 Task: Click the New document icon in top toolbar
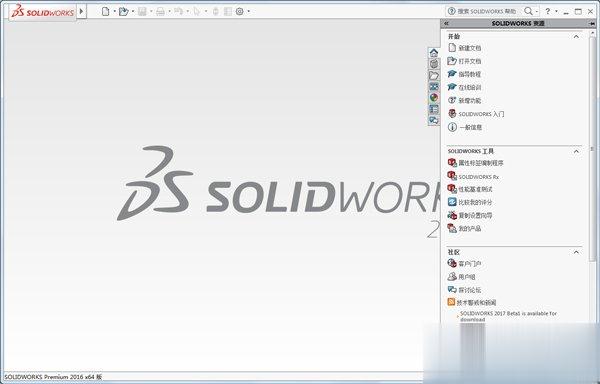105,11
